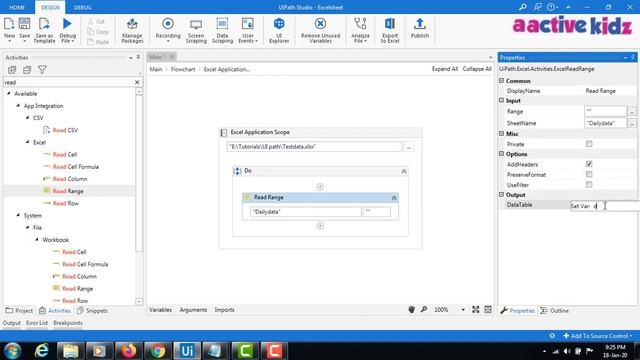Open User Events menu
The image size is (640, 360).
(248, 30)
